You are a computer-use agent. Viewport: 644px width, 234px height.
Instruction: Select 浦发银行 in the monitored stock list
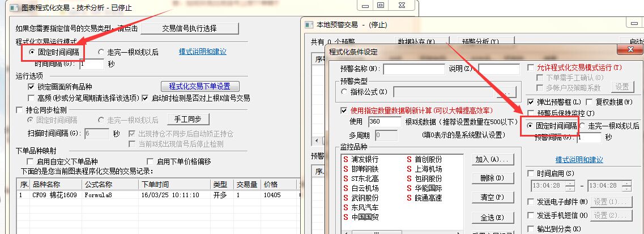coord(364,159)
